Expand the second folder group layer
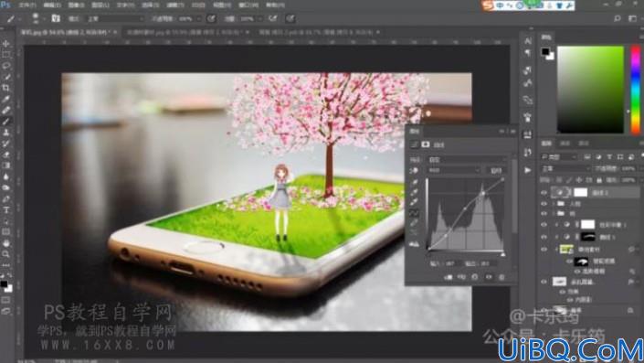 pyautogui.click(x=554, y=214)
